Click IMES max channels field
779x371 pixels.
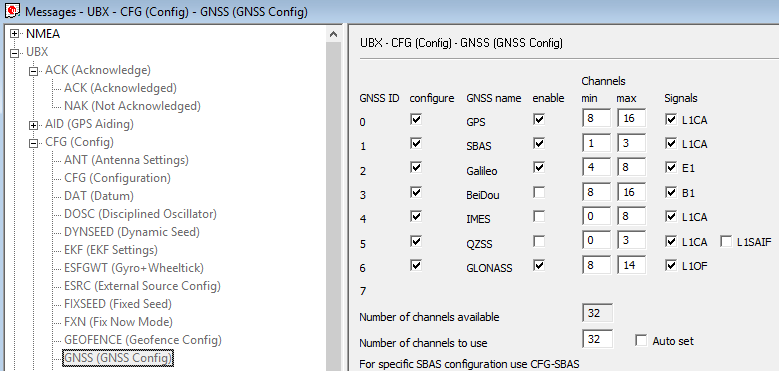coord(631,216)
